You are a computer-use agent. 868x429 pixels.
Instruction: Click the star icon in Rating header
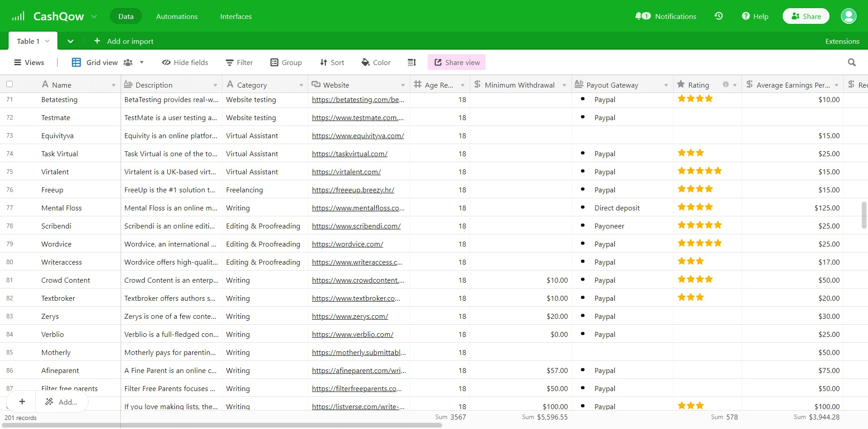681,84
